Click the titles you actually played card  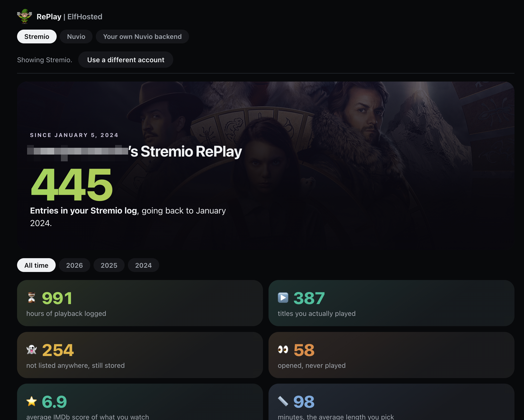point(391,303)
